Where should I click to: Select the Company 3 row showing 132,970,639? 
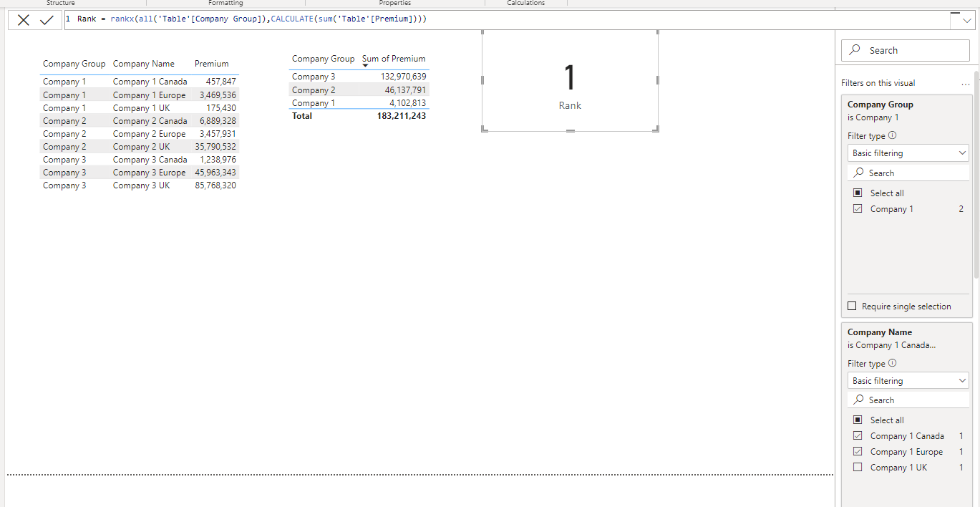point(359,77)
